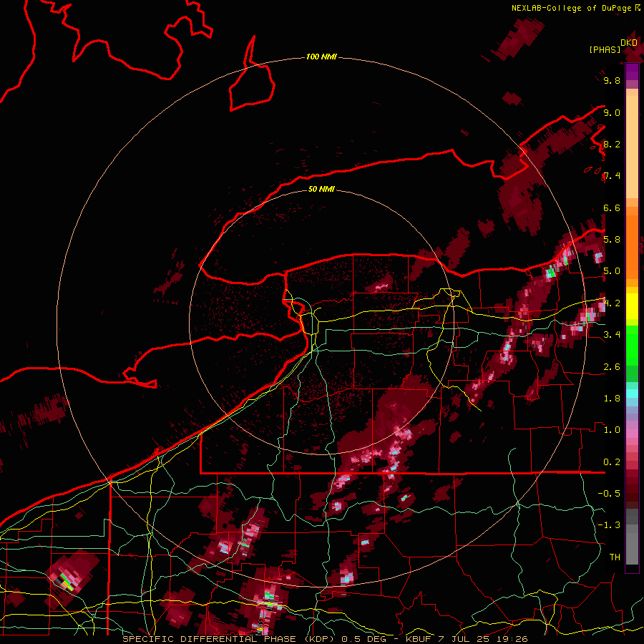Click the SPECIFIC DIFFERENTIAL PHASE caption text
The width and height of the screenshot is (644, 644).
(209, 639)
